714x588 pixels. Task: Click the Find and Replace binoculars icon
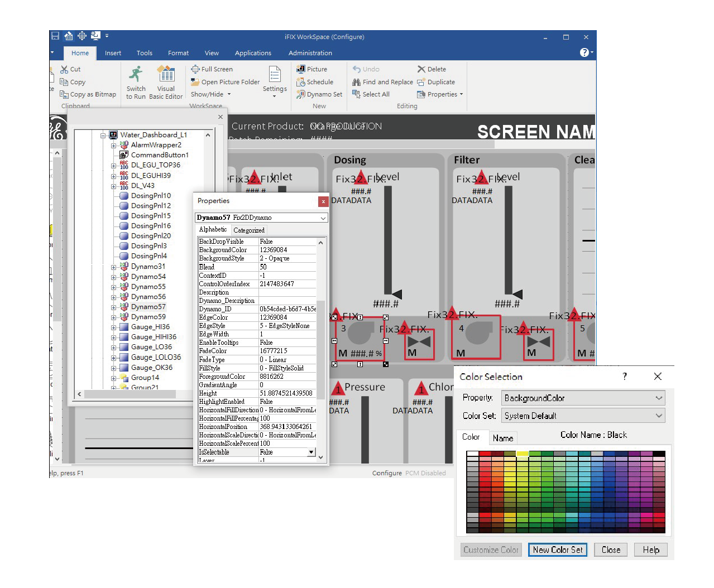pyautogui.click(x=356, y=82)
